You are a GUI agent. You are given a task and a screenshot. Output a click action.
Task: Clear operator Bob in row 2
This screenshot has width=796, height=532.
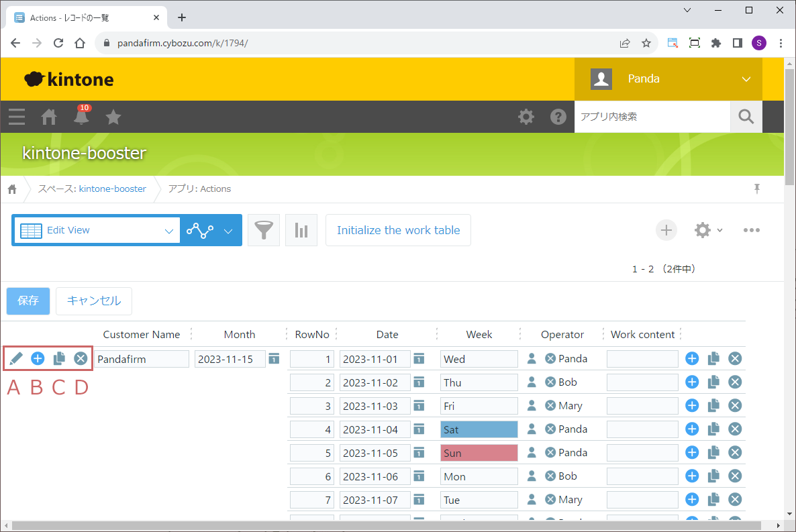pos(550,382)
